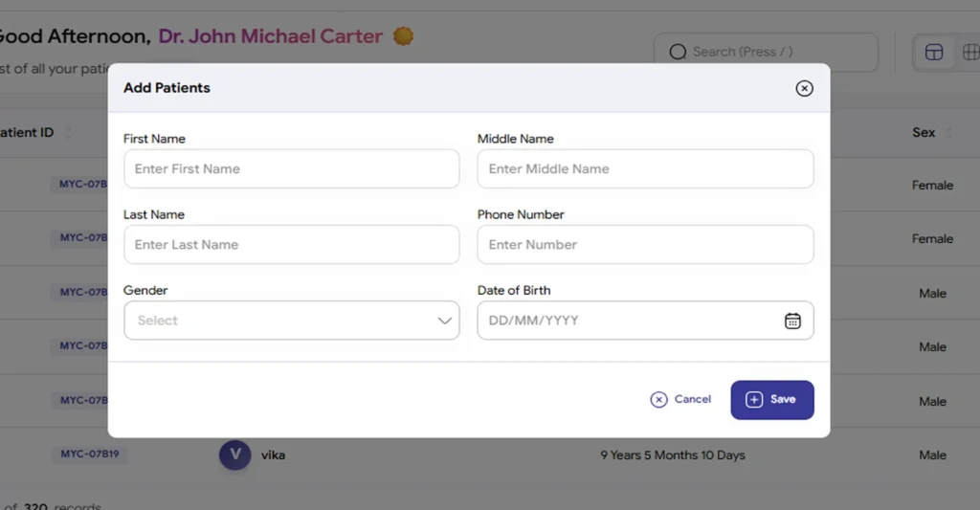This screenshot has width=980, height=510.
Task: Focus the First Name field
Action: (x=291, y=168)
